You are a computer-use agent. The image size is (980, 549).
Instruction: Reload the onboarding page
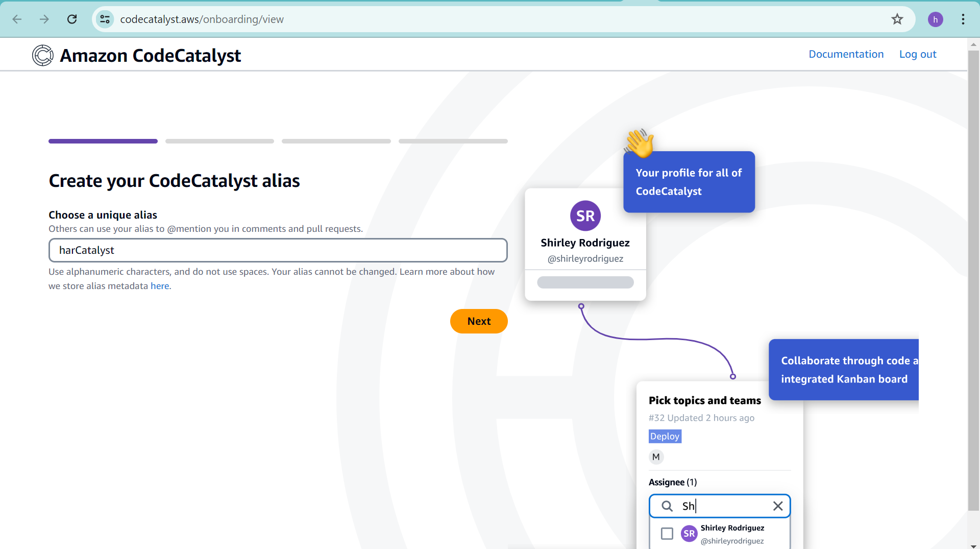tap(72, 19)
